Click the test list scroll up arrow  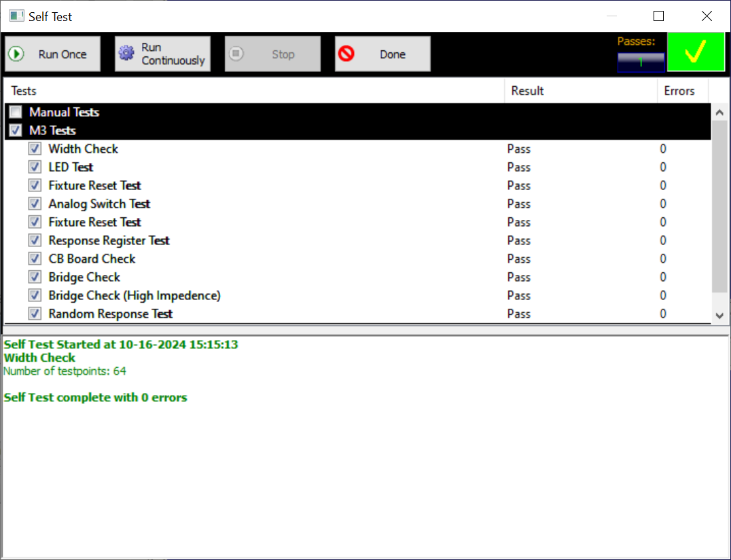tap(719, 112)
